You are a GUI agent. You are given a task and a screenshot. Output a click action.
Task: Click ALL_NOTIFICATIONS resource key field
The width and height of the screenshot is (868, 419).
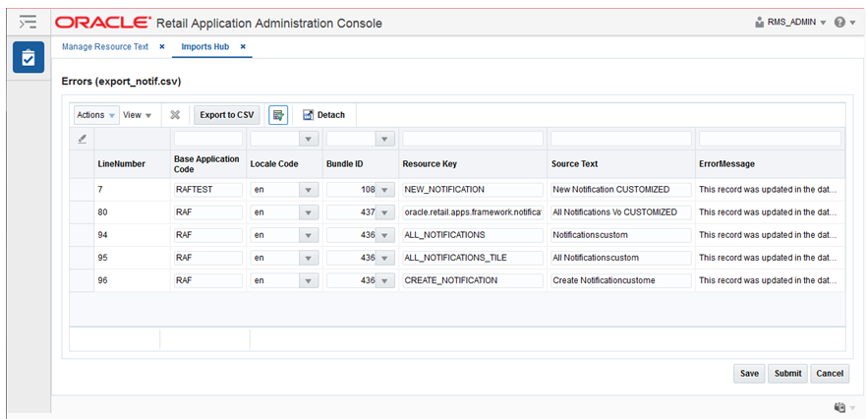[x=473, y=235]
